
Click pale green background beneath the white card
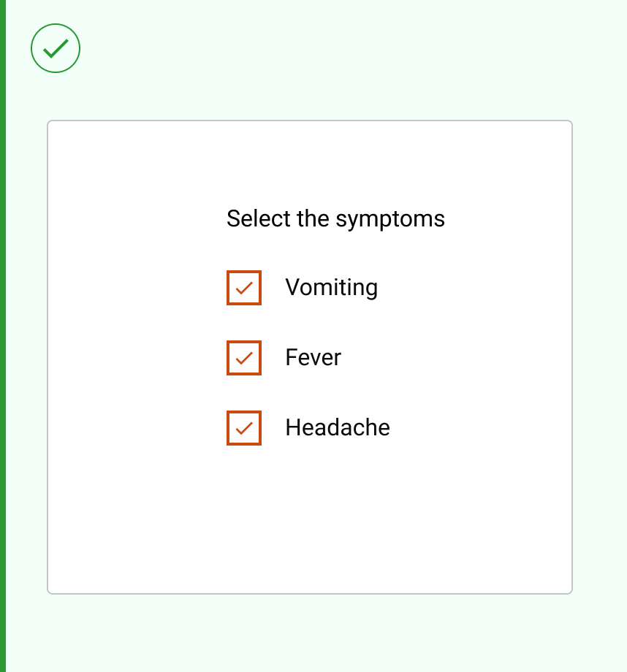pyautogui.click(x=310, y=633)
